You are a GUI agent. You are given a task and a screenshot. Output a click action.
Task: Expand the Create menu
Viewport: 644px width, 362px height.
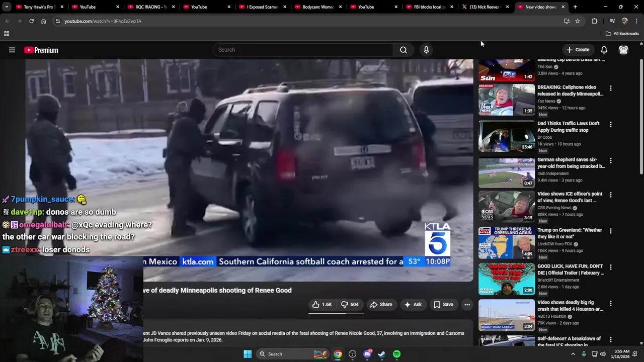(578, 50)
